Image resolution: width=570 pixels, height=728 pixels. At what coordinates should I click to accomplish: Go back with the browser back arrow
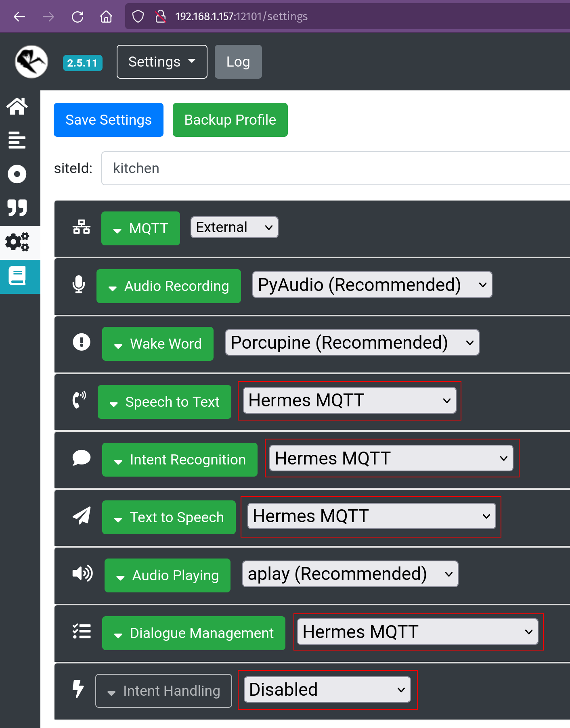tap(19, 17)
